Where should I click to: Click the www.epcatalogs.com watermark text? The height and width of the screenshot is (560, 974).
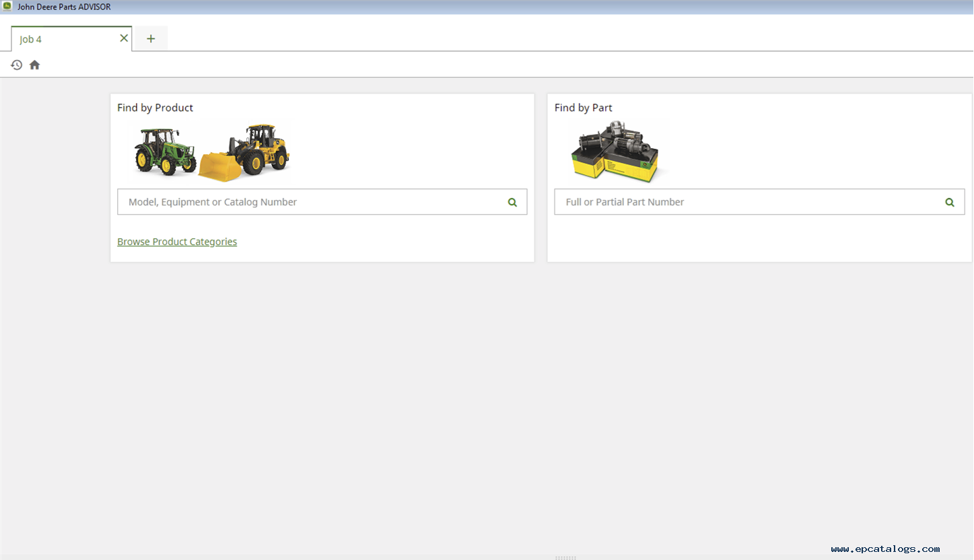885,549
